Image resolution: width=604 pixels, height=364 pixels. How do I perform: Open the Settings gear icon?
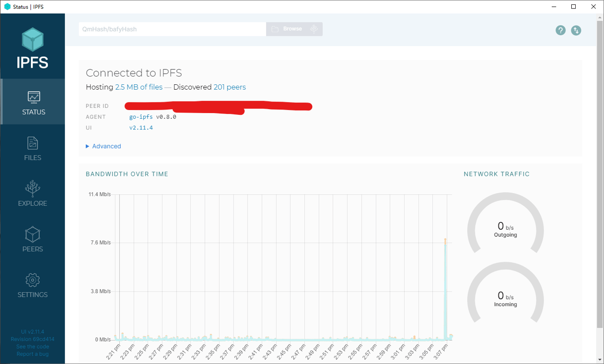33,280
